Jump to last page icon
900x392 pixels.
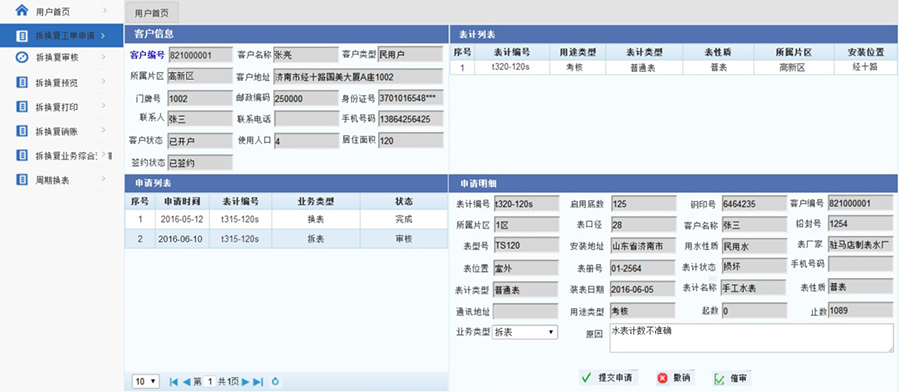258,382
